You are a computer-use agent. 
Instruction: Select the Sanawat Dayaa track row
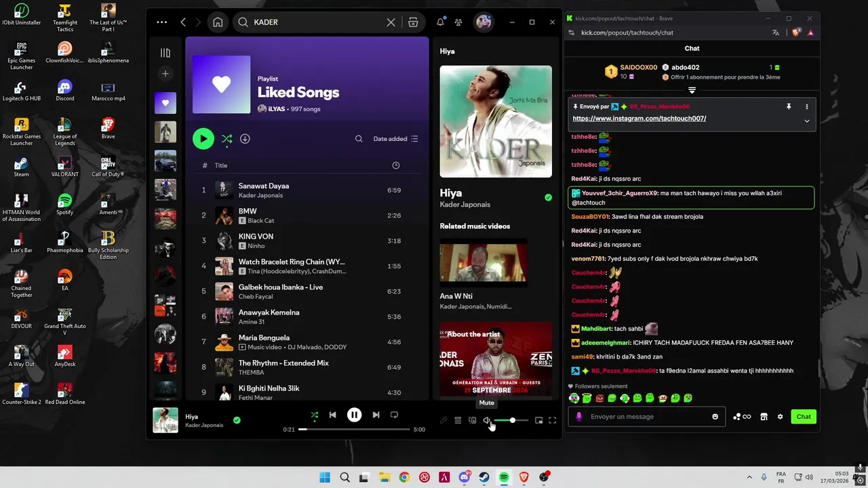coord(306,190)
